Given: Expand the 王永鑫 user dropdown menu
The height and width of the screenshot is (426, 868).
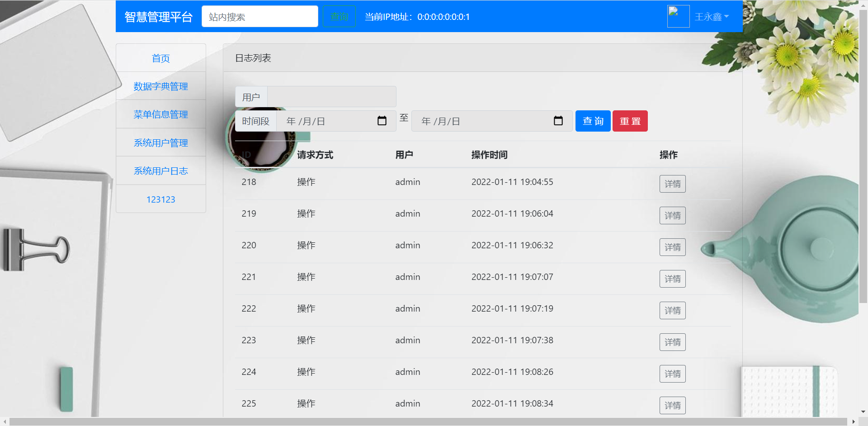Looking at the screenshot, I should pyautogui.click(x=712, y=17).
